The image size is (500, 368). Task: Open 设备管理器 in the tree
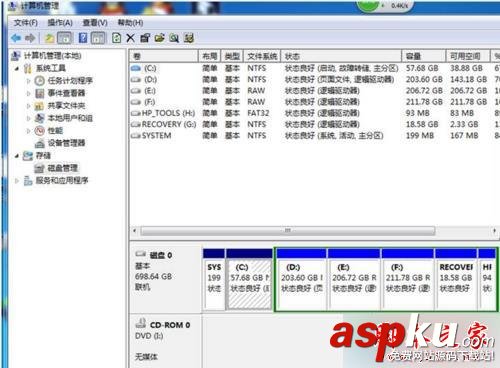coord(66,143)
